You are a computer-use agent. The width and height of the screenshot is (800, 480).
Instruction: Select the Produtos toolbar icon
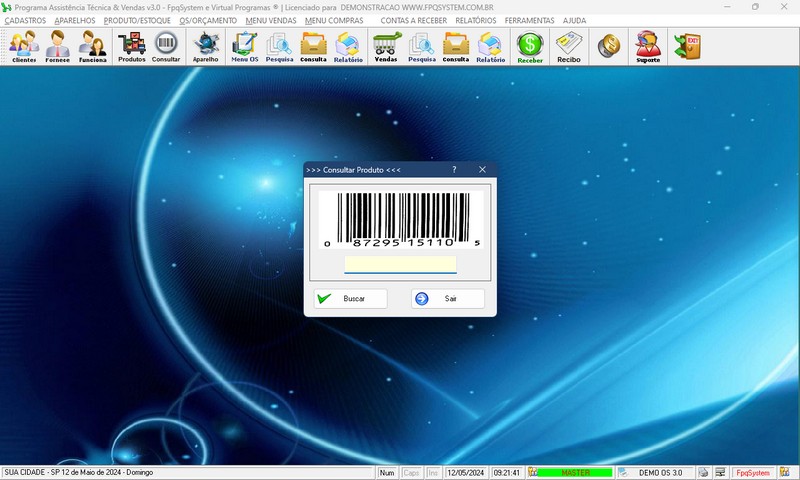[x=131, y=46]
